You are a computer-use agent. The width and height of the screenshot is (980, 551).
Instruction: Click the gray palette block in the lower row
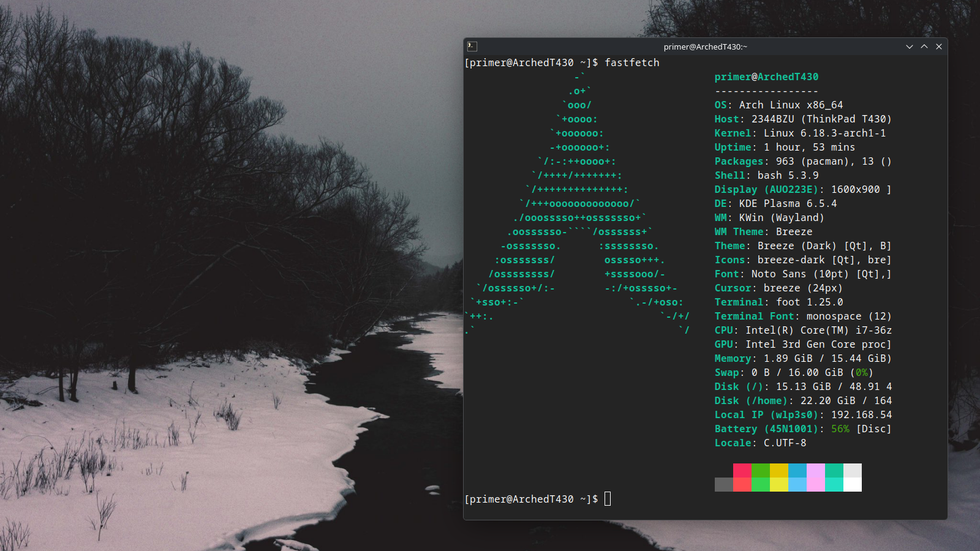(x=724, y=484)
